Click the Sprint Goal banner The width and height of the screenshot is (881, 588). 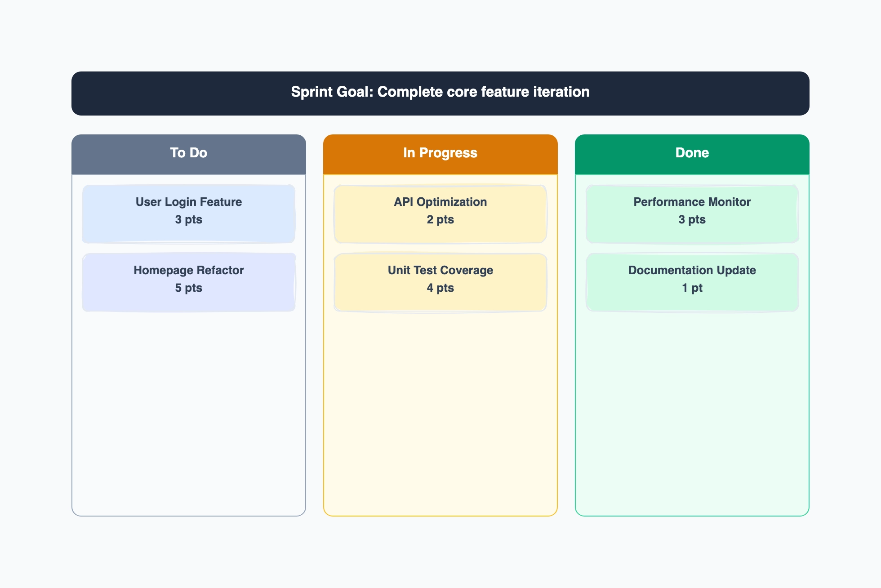[440, 94]
